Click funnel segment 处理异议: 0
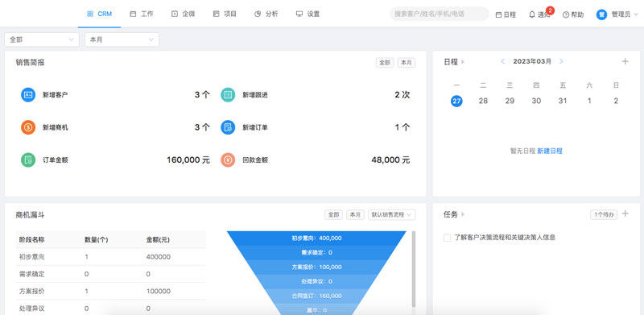 coord(316,281)
